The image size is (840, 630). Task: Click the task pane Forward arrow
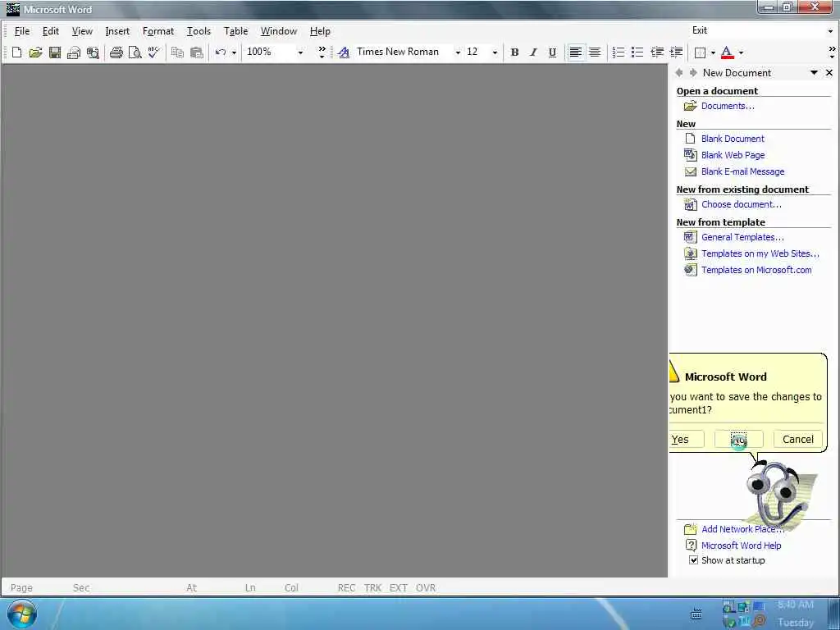pos(692,72)
